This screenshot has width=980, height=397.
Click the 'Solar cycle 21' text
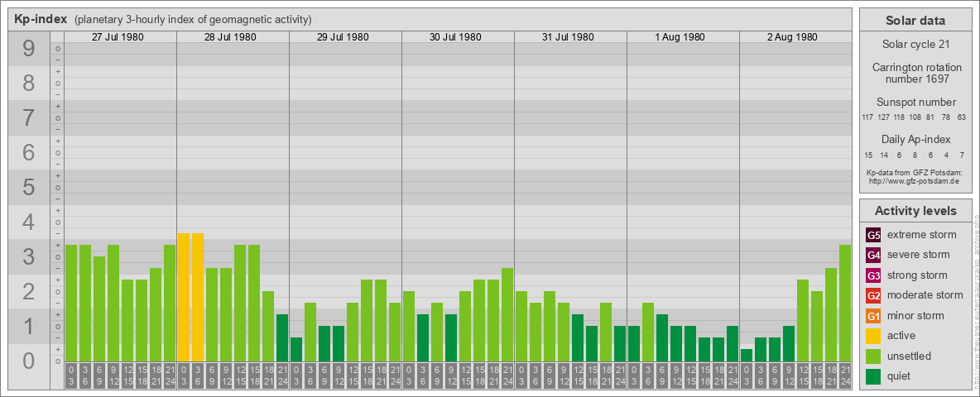[x=915, y=45]
